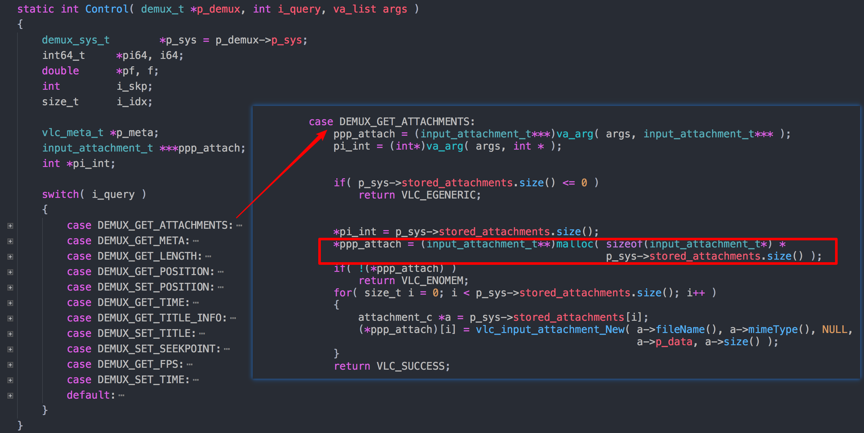Expand the folded DEMUX_SET_POSITION case
The image size is (864, 433).
coord(10,288)
